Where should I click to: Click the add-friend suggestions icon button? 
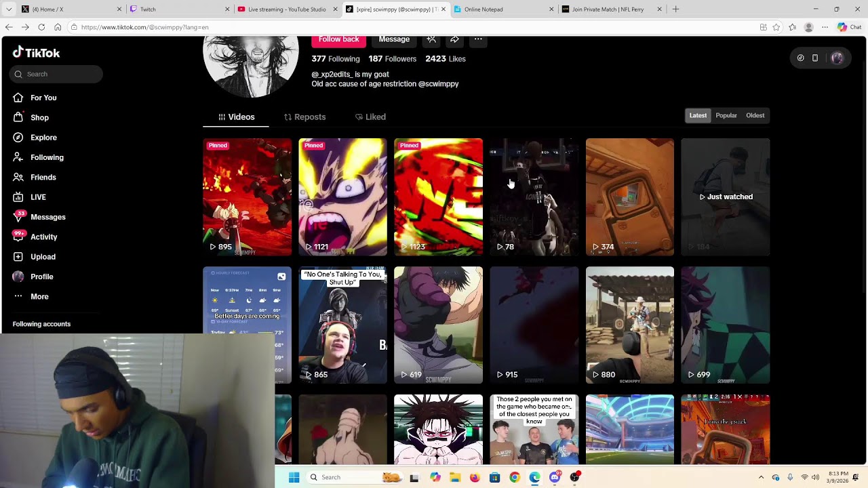pos(431,39)
